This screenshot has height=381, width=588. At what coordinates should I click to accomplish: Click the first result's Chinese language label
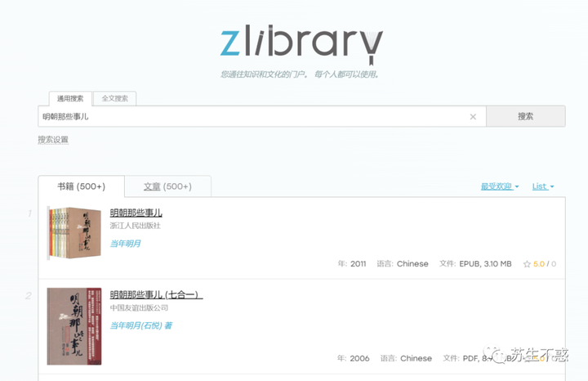[412, 264]
